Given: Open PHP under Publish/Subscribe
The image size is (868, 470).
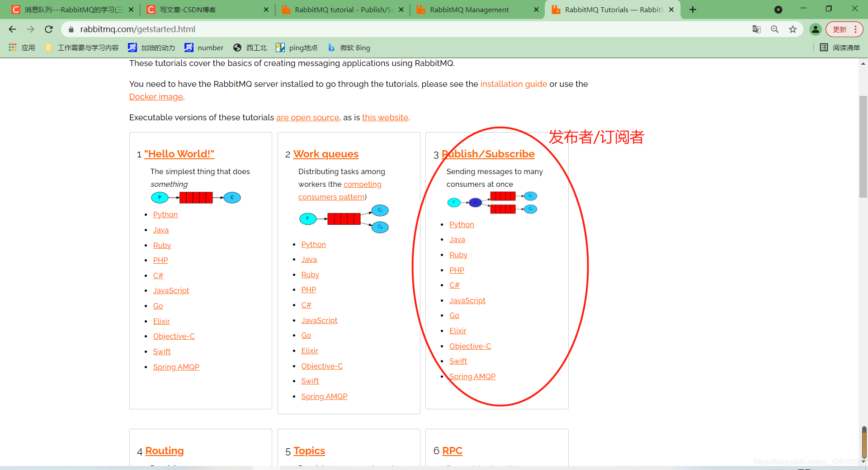Looking at the screenshot, I should [x=457, y=271].
